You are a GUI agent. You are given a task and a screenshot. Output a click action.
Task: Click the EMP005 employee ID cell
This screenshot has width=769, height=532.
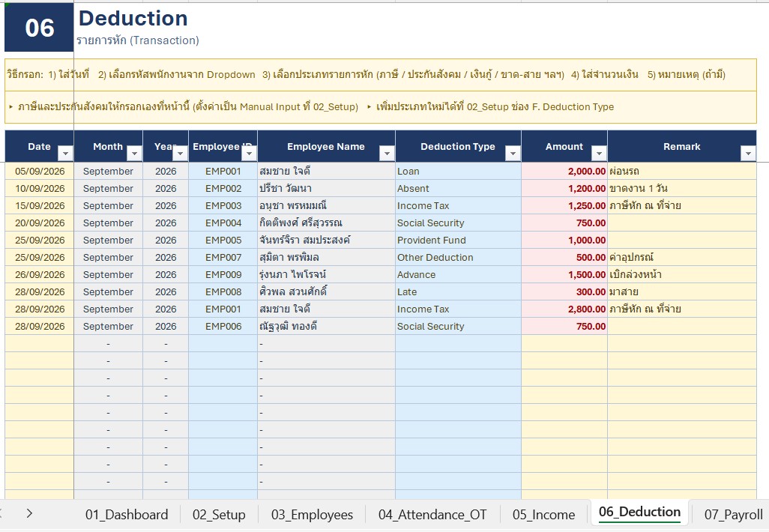point(223,241)
